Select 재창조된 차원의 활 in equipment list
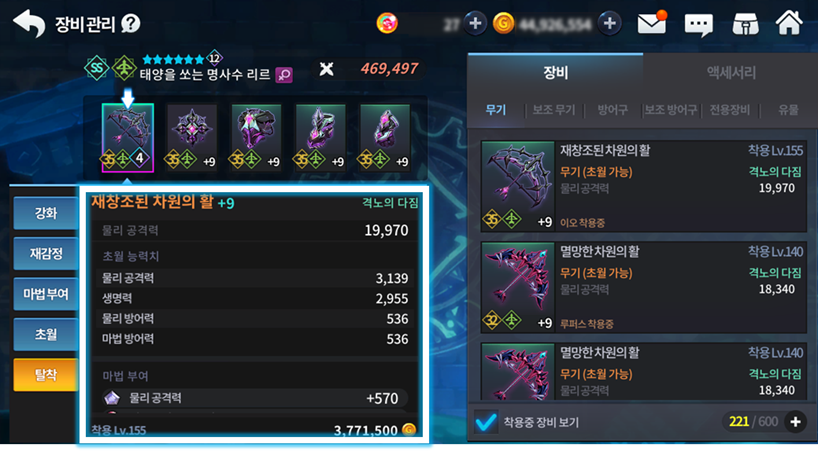 point(643,186)
